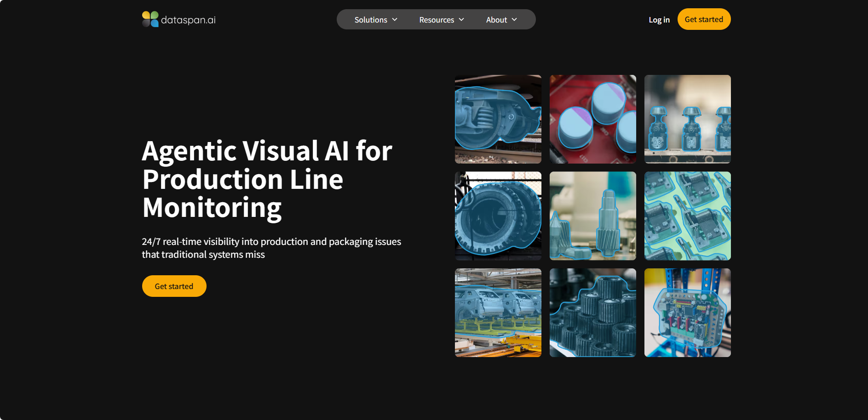Expand the Solutions dropdown chevron
Screen dimensions: 868x420
click(395, 20)
